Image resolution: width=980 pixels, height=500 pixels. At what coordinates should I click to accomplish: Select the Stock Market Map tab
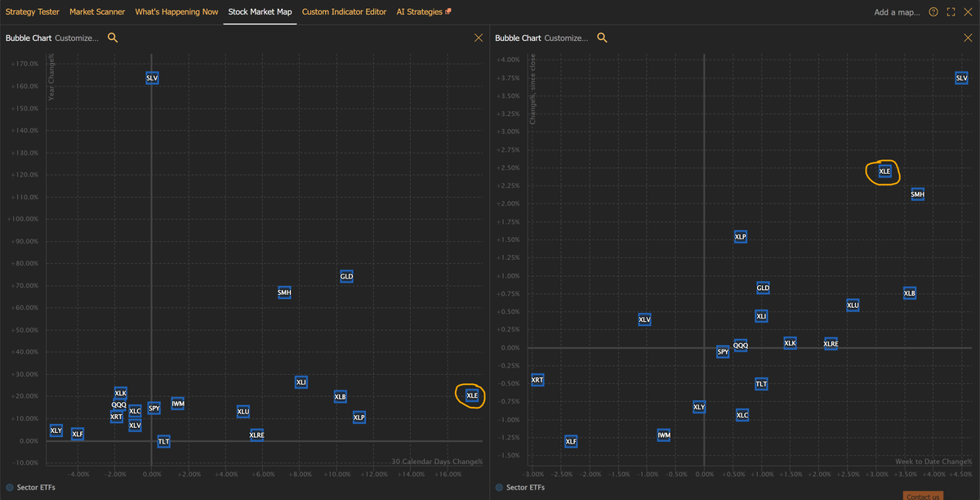[260, 12]
